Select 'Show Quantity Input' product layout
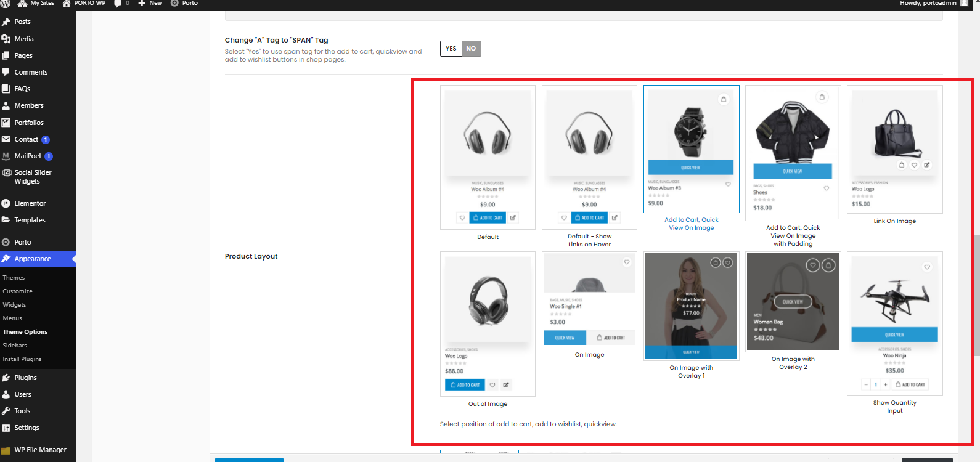Image resolution: width=980 pixels, height=462 pixels. pos(895,323)
